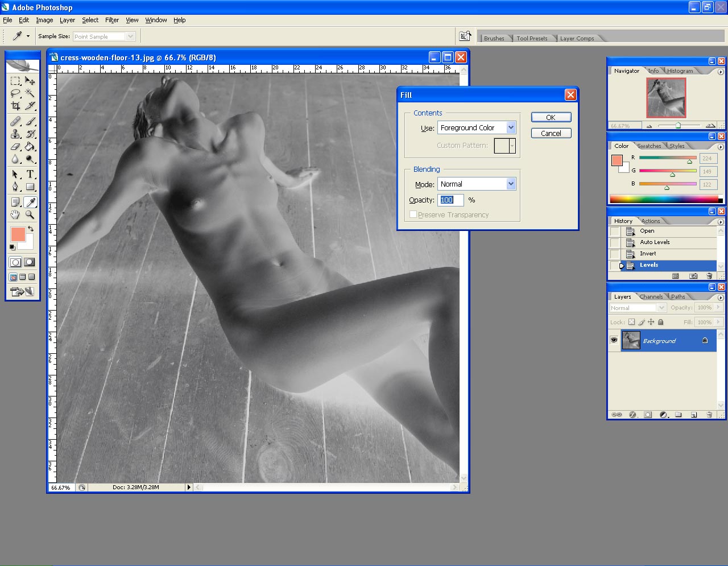Choose the Paint Bucket tool
Image resolution: width=728 pixels, height=566 pixels.
(x=30, y=147)
